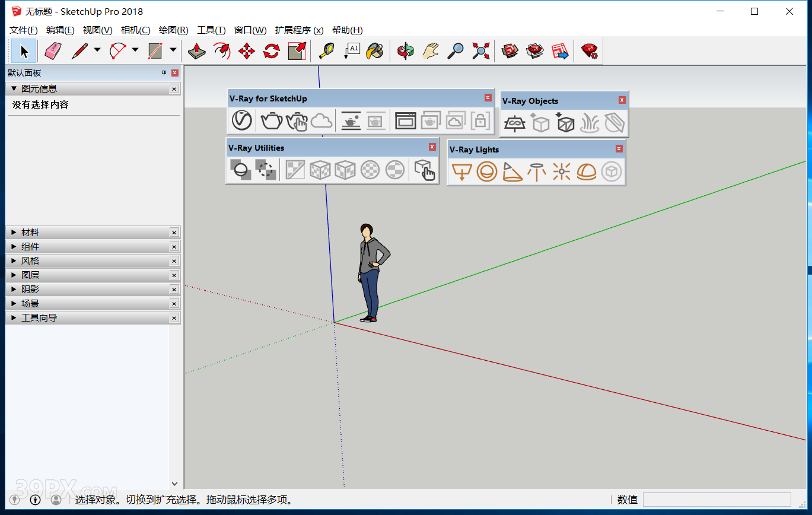Image resolution: width=812 pixels, height=515 pixels.
Task: Activate the Offset tool
Action: click(222, 51)
